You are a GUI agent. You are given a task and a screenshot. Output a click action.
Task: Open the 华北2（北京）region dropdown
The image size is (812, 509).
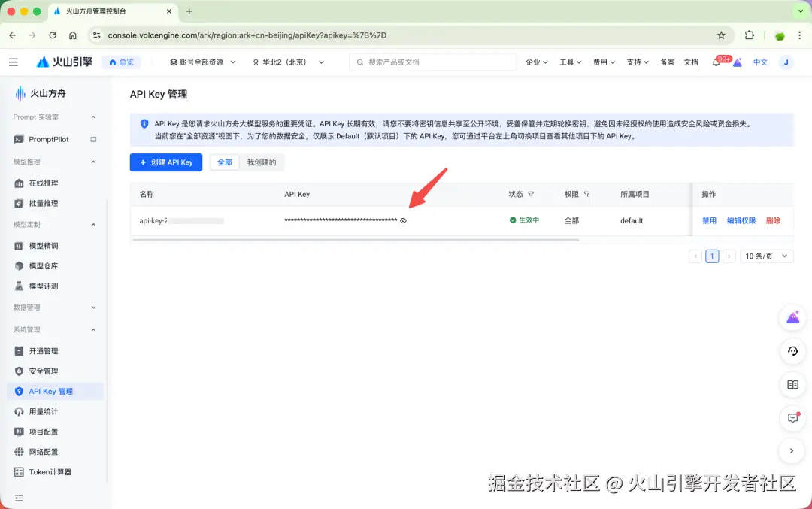click(289, 62)
